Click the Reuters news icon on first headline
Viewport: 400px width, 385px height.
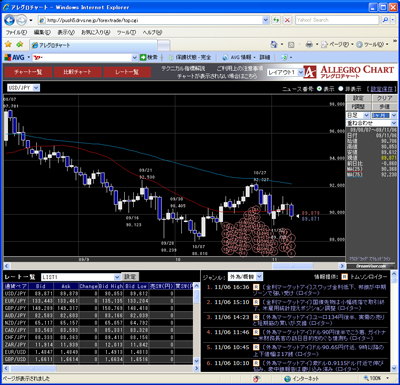[x=256, y=287]
